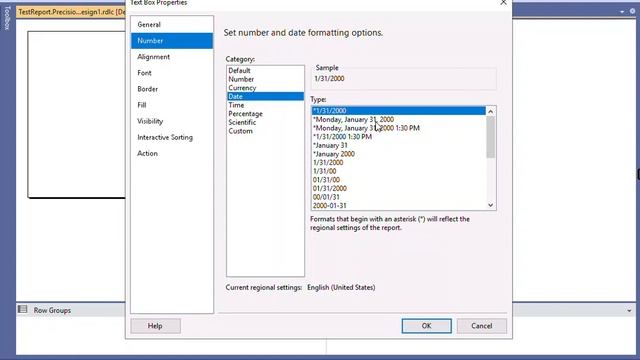
Task: Open the General page in Text Box Properties
Action: (171, 24)
